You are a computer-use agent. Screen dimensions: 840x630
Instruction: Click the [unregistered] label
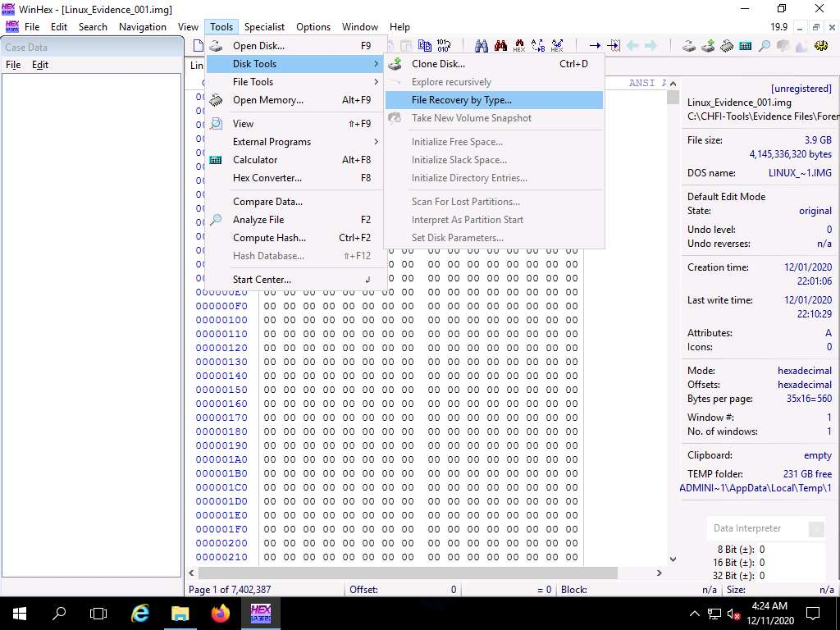tap(801, 89)
